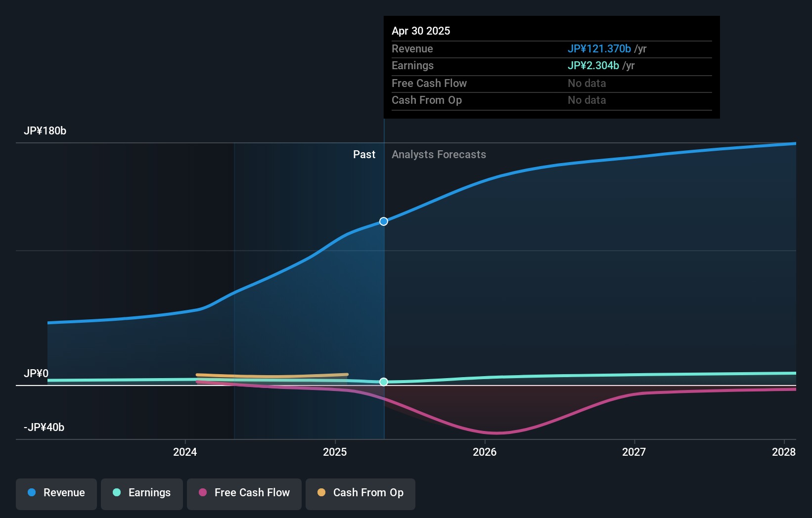
Task: Click the blue Revenue legend dot
Action: coord(31,493)
